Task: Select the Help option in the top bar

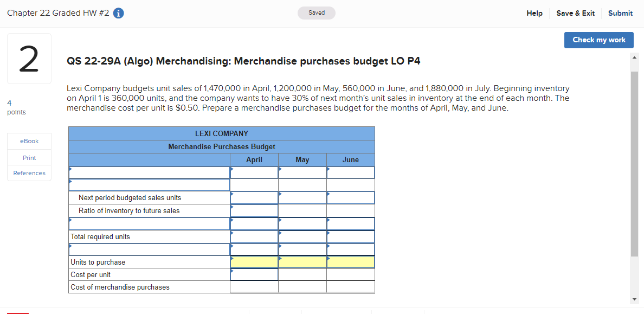Action: [534, 13]
